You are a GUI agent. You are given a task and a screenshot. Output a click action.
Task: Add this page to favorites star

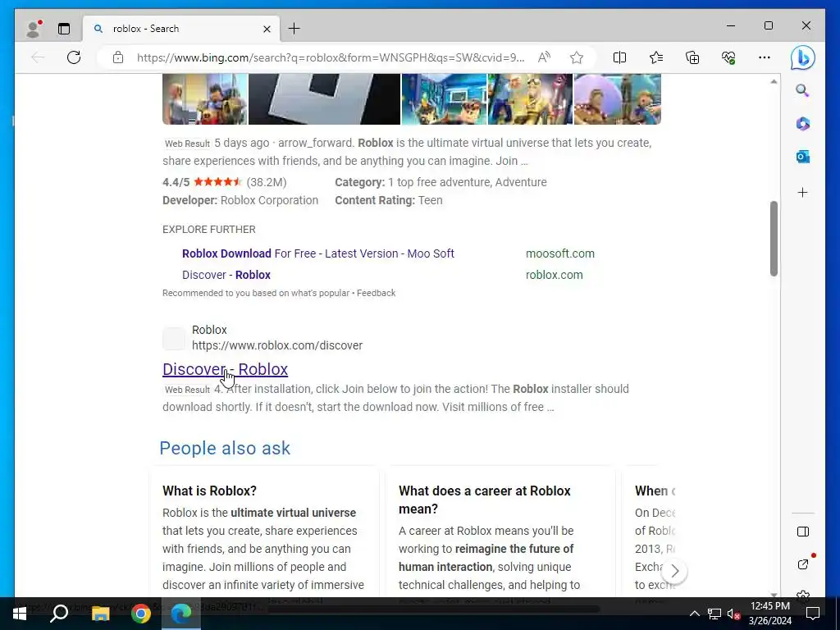coord(577,57)
